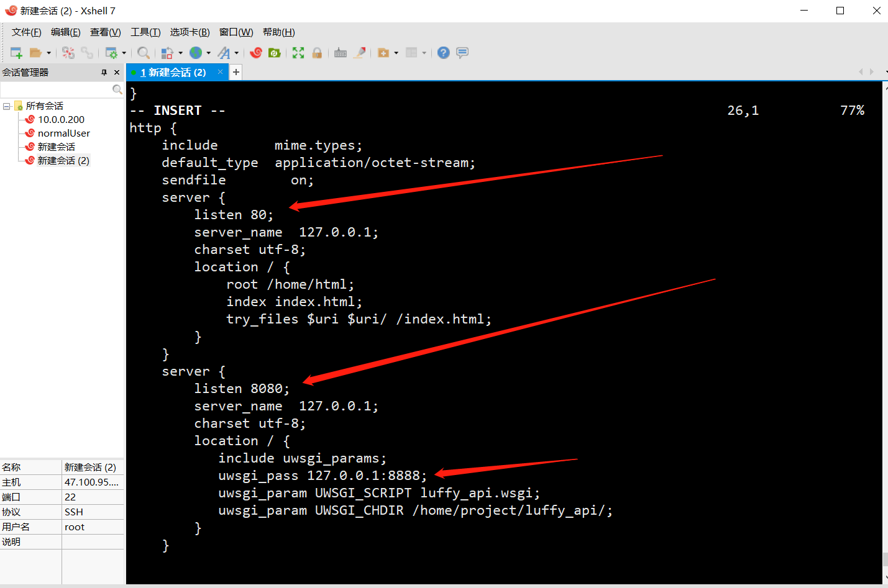This screenshot has height=588, width=888.
Task: Open the Font dropdown arrow
Action: 237,53
